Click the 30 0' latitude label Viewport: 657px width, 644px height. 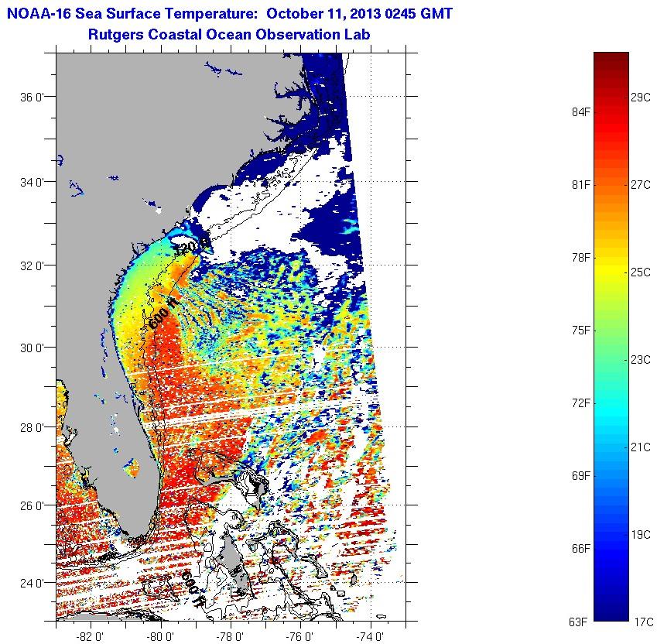coord(32,348)
